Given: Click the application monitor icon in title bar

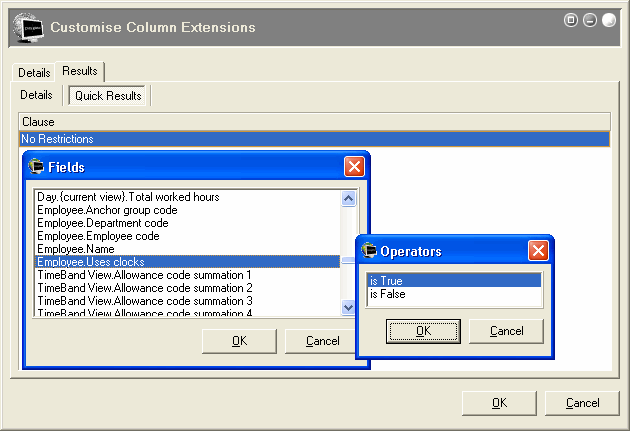Looking at the screenshot, I should tap(29, 27).
